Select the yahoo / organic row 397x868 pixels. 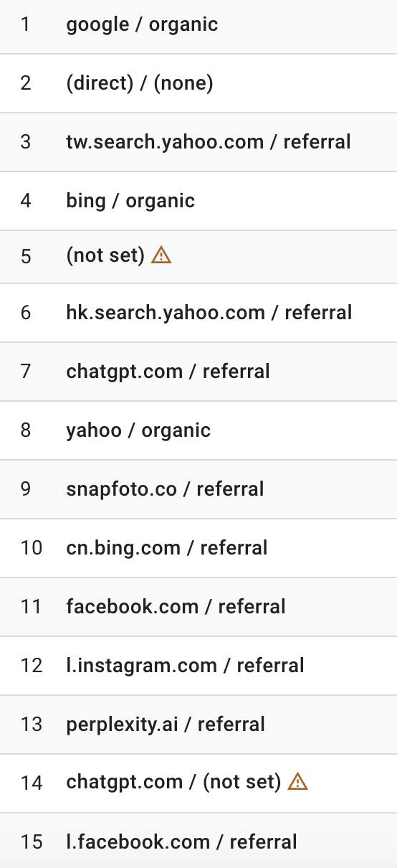click(198, 430)
